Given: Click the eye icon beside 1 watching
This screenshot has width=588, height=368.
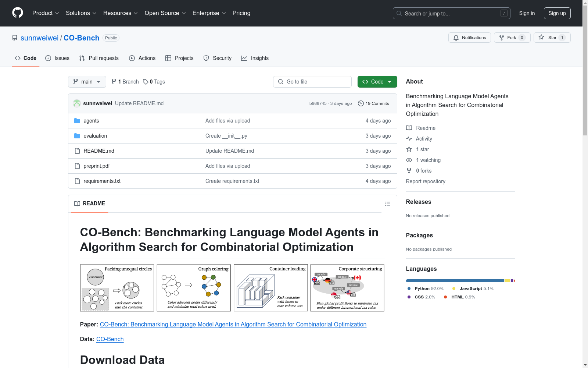Looking at the screenshot, I should point(409,160).
